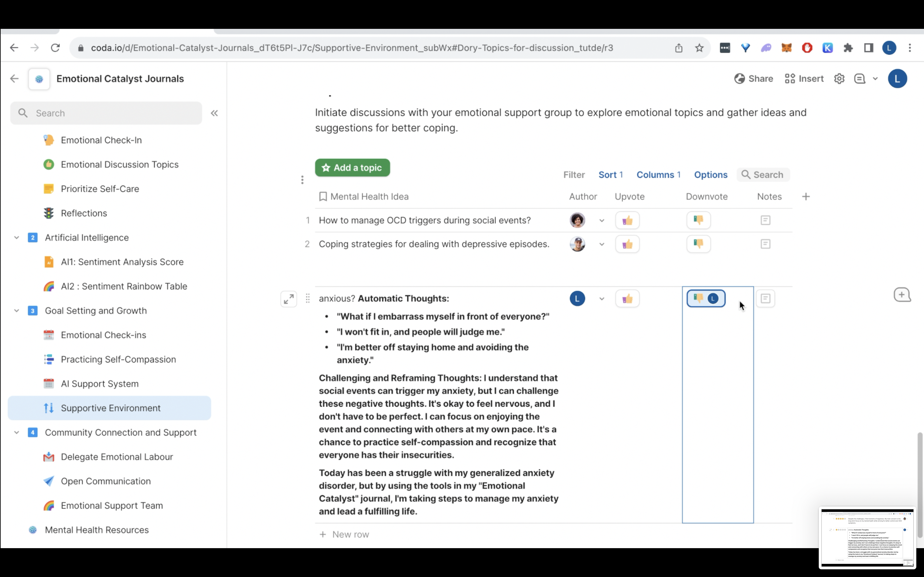Remove your downvote on the anxious row

point(706,298)
